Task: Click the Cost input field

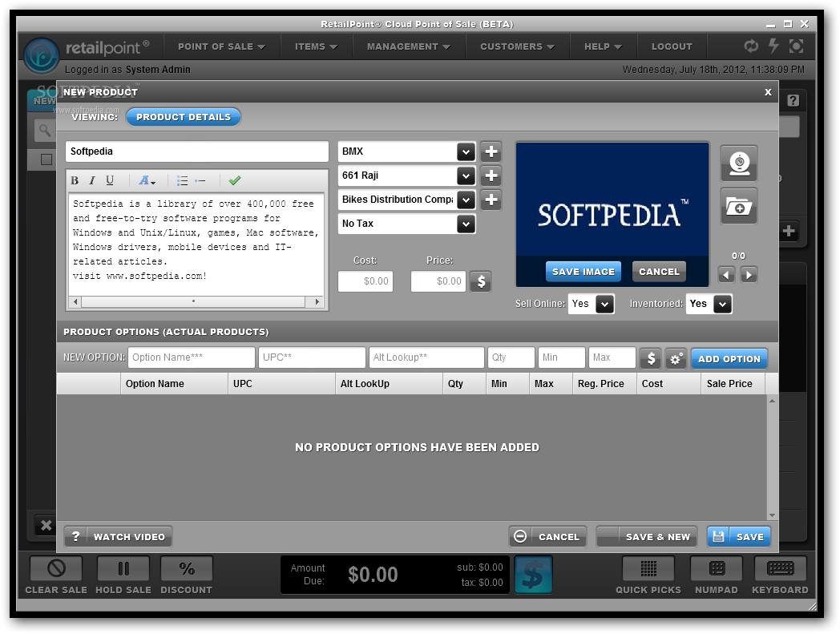Action: (365, 281)
